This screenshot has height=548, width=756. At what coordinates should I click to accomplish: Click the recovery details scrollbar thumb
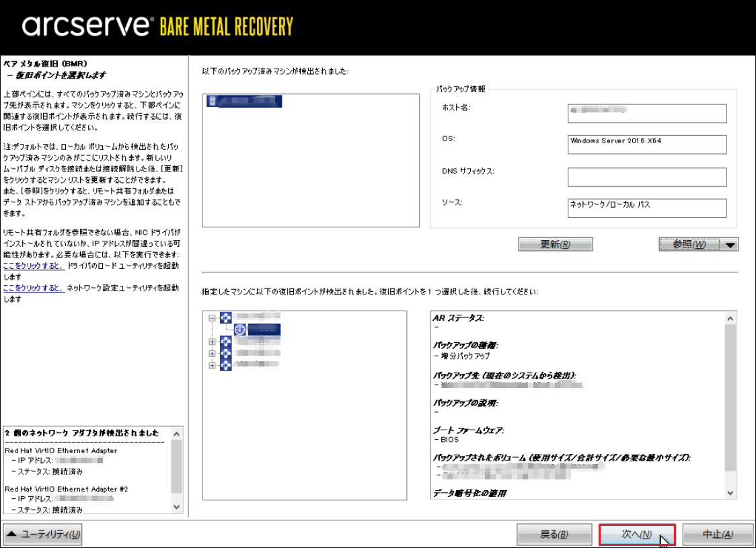(730, 397)
